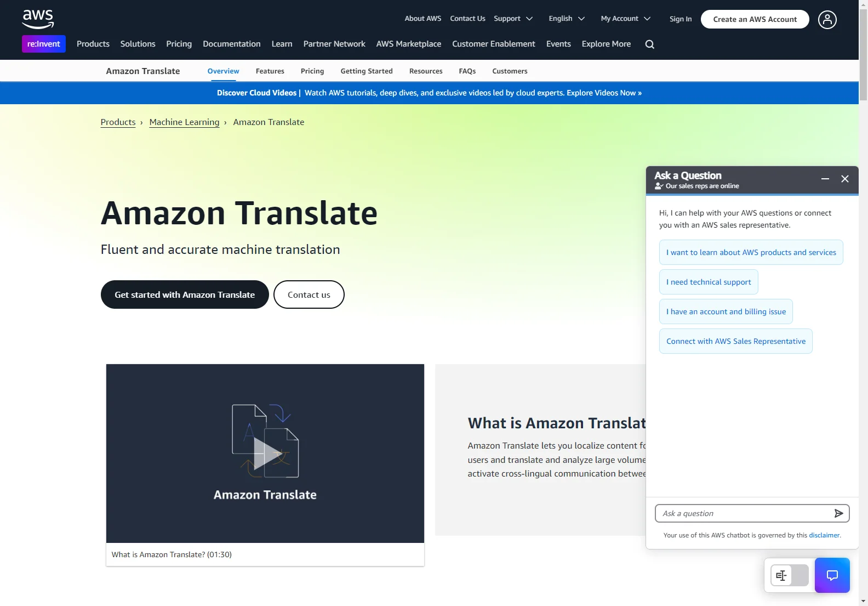Viewport: 868px width, 606px height.
Task: Click the scrollbar down arrow
Action: click(x=864, y=602)
